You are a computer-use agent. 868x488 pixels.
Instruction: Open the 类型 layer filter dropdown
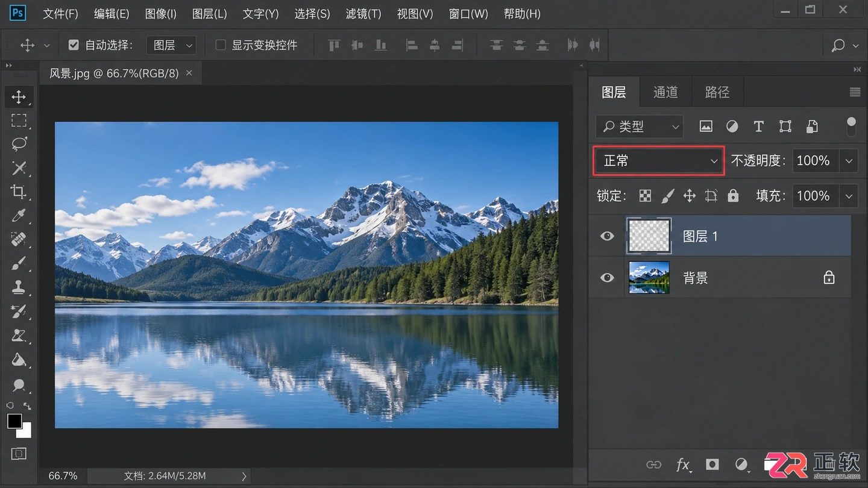(640, 127)
